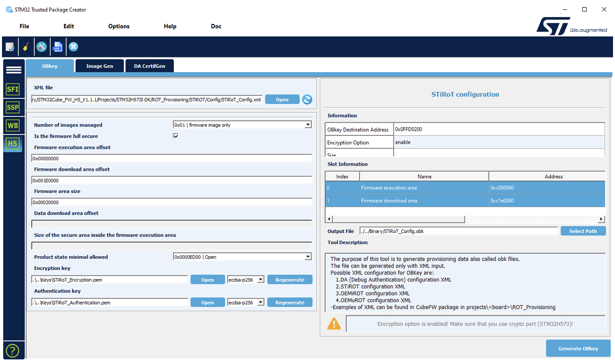Click slot table scroll right arrow

pos(601,219)
